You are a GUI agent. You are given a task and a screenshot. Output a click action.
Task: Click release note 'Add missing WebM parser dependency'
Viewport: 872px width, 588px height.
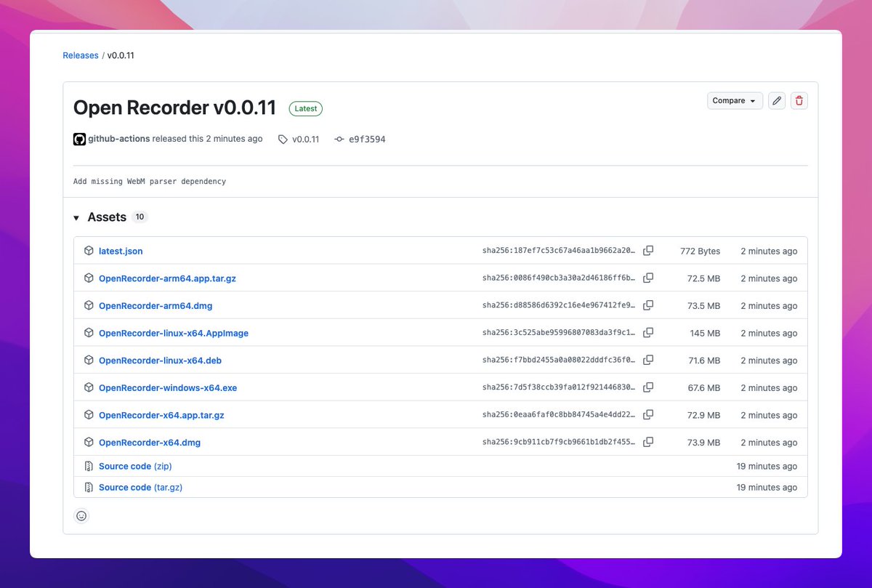coord(150,181)
